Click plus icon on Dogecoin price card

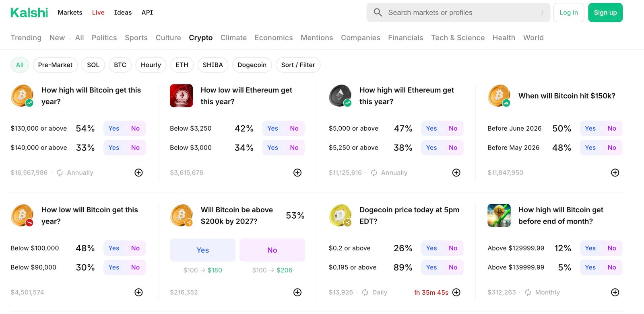pos(456,292)
